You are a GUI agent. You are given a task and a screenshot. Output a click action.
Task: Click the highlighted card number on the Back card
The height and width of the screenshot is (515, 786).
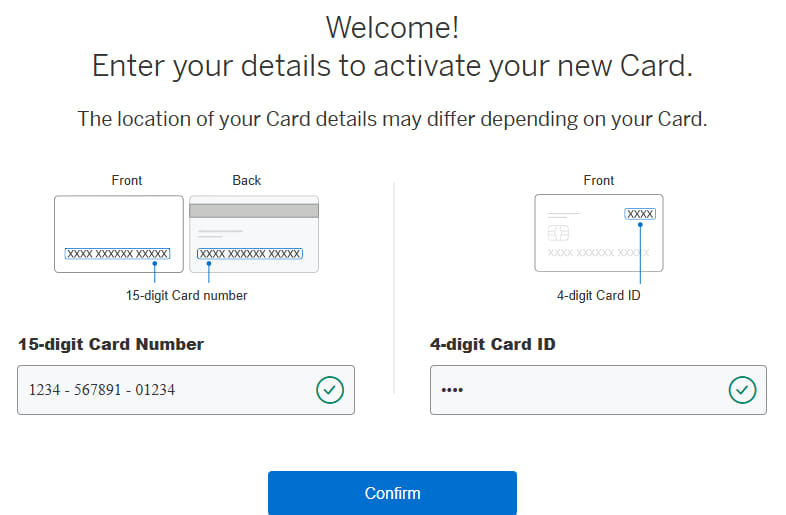point(249,254)
